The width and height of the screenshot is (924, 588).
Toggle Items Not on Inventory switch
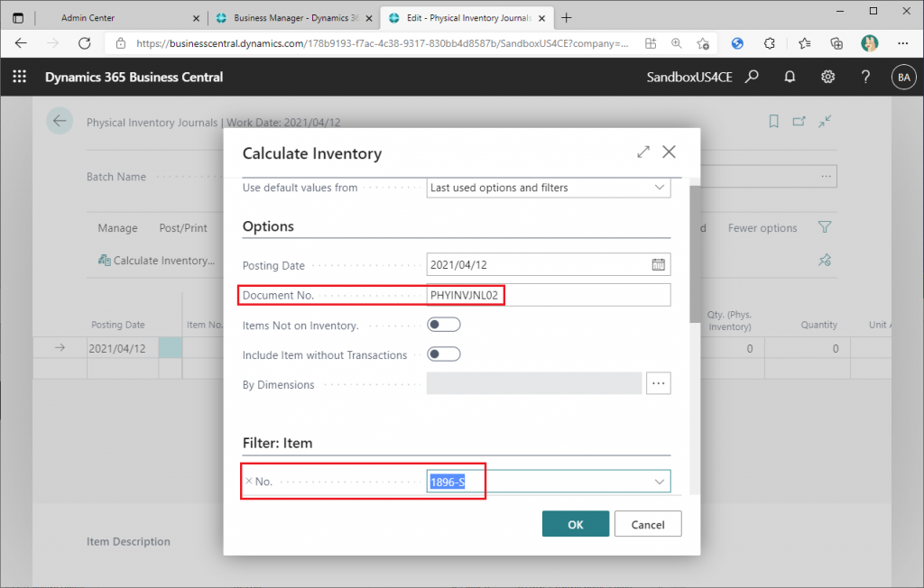[x=444, y=325]
